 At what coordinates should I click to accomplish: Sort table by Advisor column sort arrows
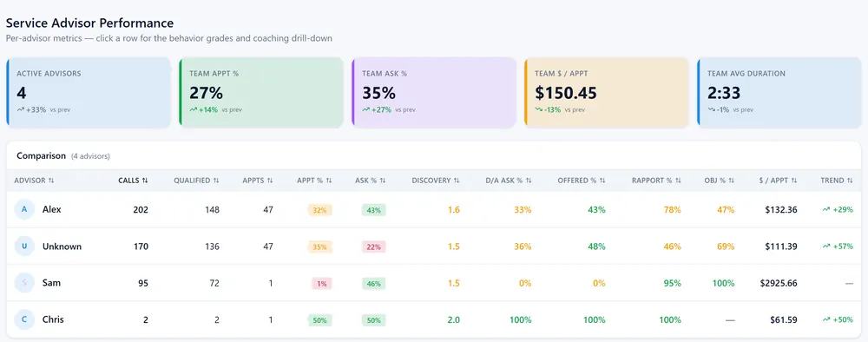[x=51, y=181]
